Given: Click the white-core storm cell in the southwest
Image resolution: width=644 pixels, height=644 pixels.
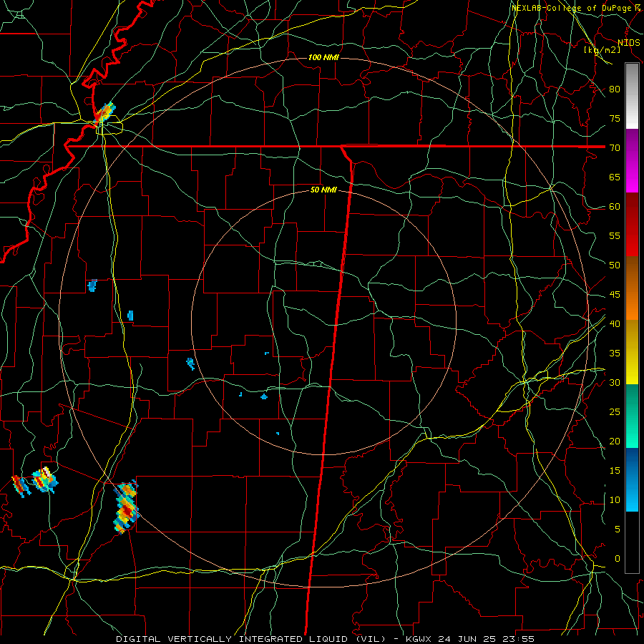Looking at the screenshot, I should [x=45, y=479].
